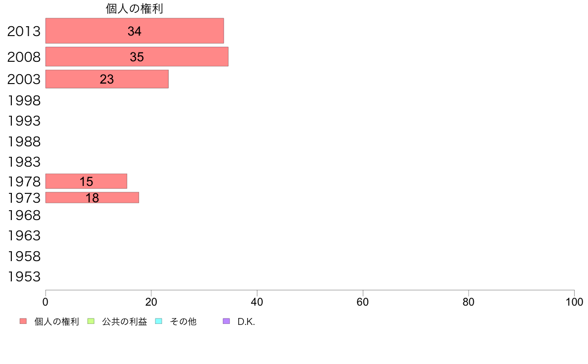The image size is (588, 364).
Task: Click the green 公共の利益 legend swatch
Action: (x=91, y=321)
